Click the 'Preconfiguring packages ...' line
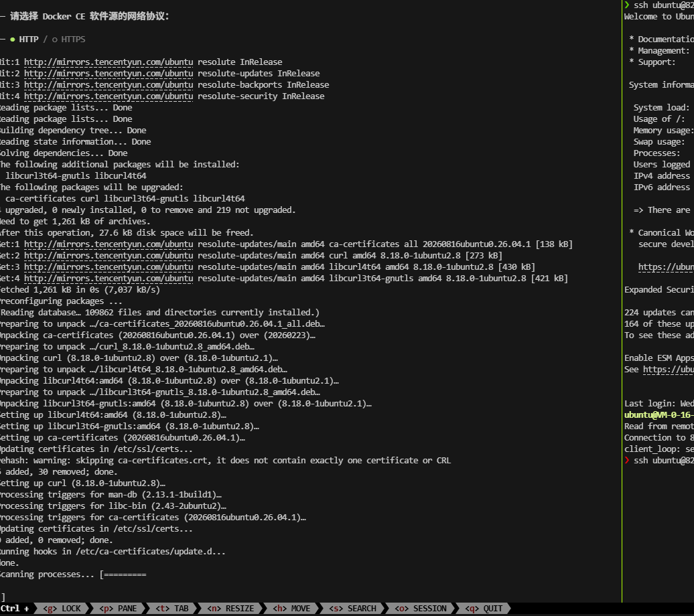This screenshot has height=616, width=694. tap(61, 301)
